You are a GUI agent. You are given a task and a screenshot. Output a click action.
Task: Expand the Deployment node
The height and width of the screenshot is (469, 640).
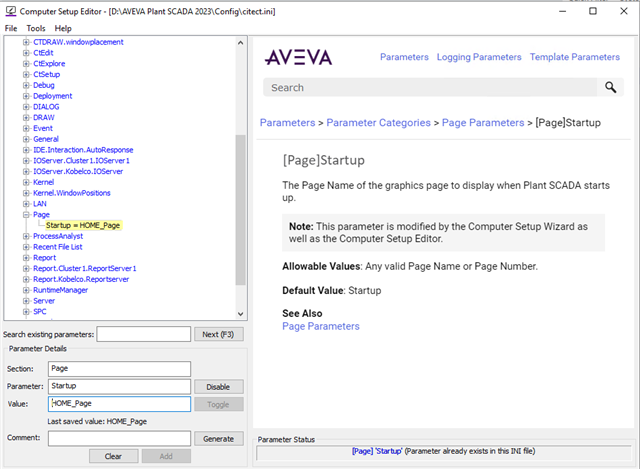click(26, 96)
